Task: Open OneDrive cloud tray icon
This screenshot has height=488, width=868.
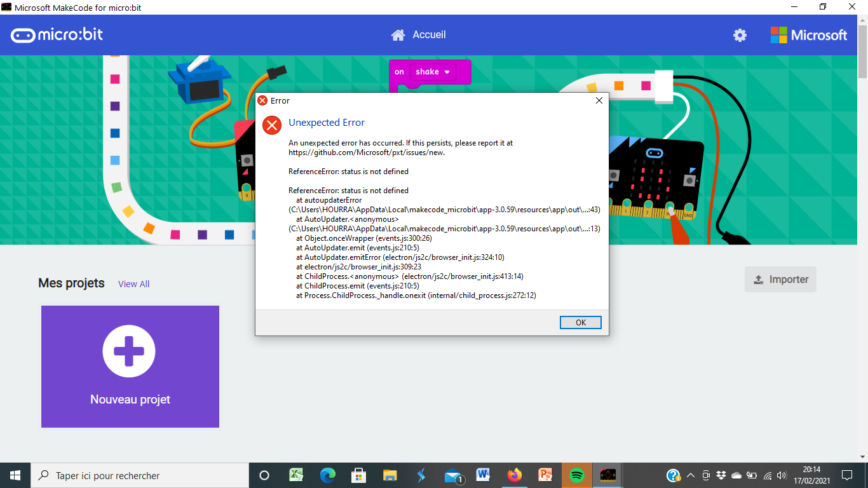Action: click(736, 475)
